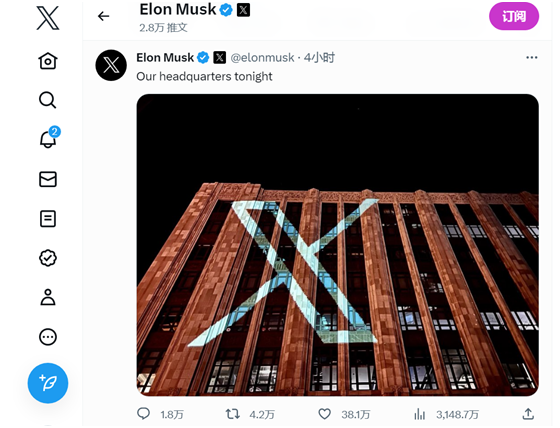The height and width of the screenshot is (428, 560).
Task: Click the @elonmusk handle link
Action: pos(262,58)
